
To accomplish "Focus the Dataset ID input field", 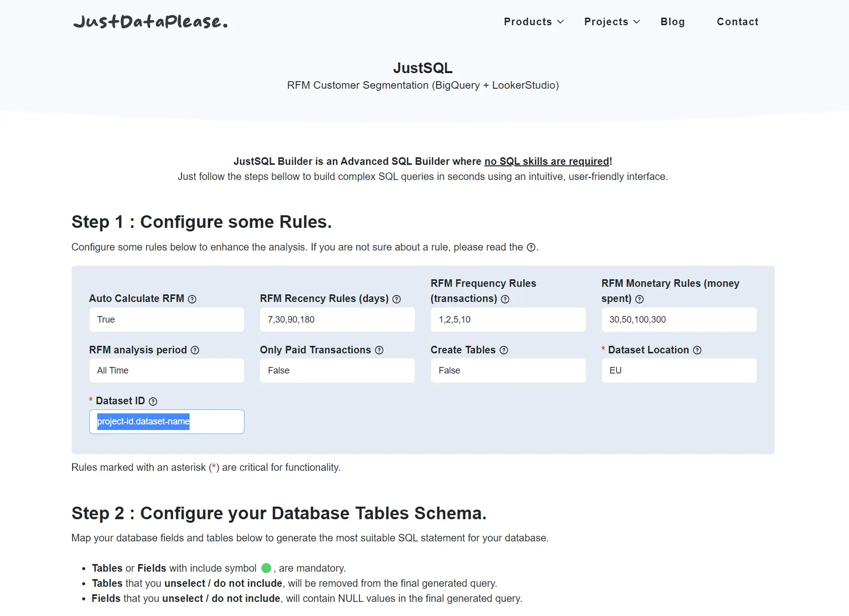I will point(167,421).
